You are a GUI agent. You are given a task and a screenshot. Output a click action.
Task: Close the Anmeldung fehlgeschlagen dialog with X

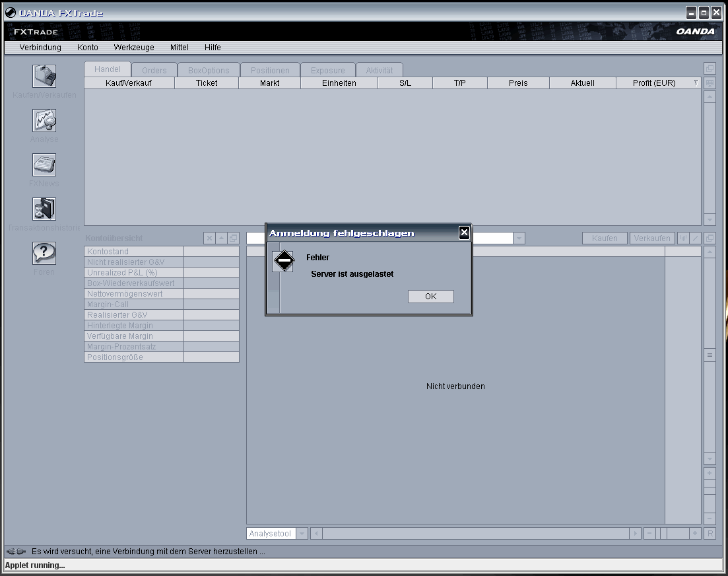tap(464, 233)
